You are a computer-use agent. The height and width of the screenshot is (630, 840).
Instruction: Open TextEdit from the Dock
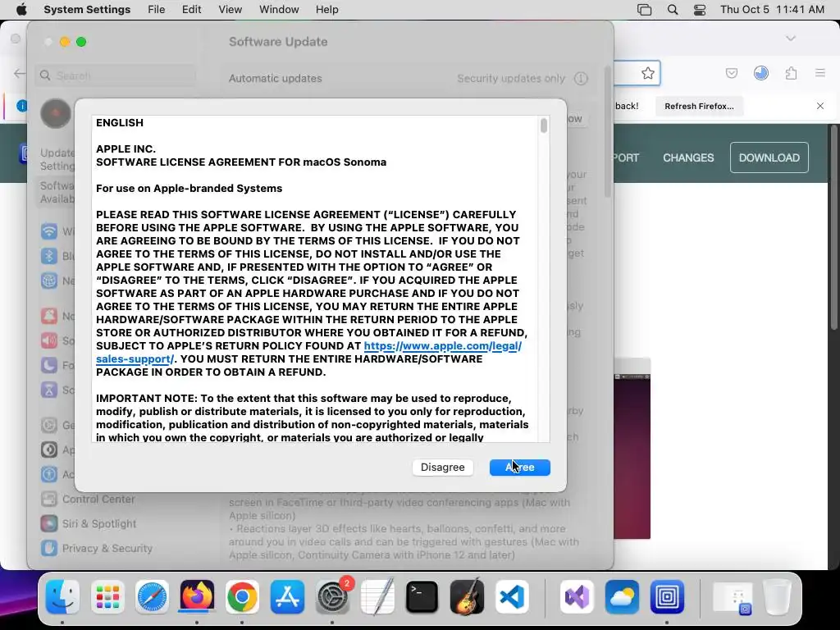[377, 597]
